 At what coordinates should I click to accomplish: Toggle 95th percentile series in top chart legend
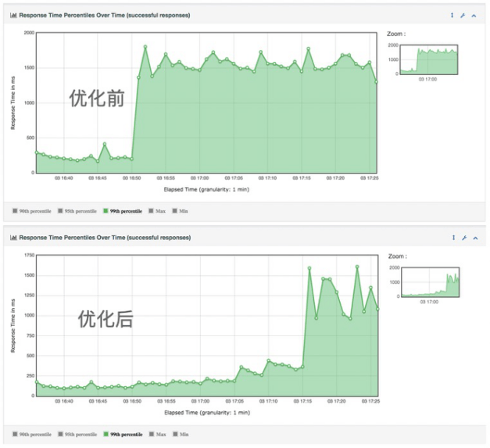80,210
